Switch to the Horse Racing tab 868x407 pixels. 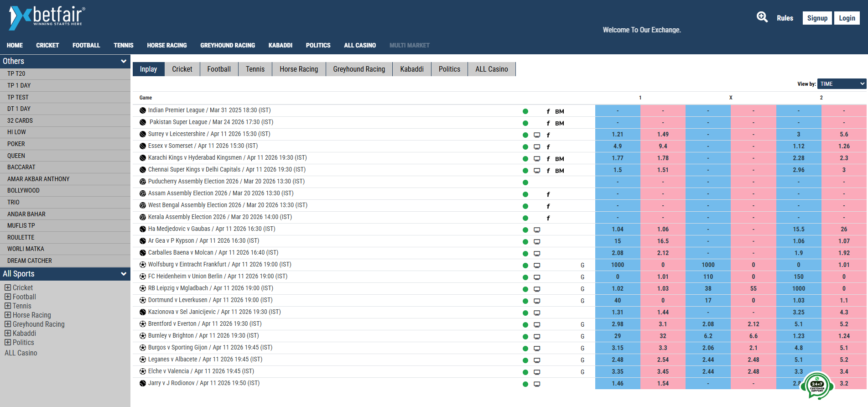pyautogui.click(x=299, y=69)
